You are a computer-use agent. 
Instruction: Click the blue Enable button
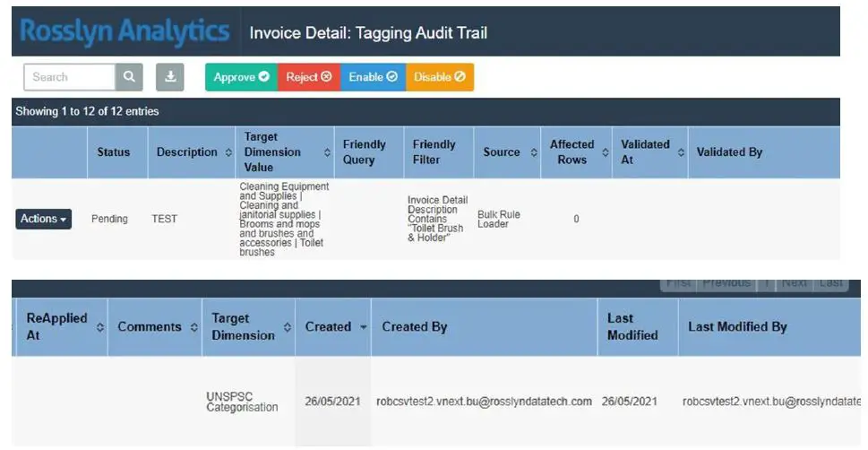click(x=374, y=77)
